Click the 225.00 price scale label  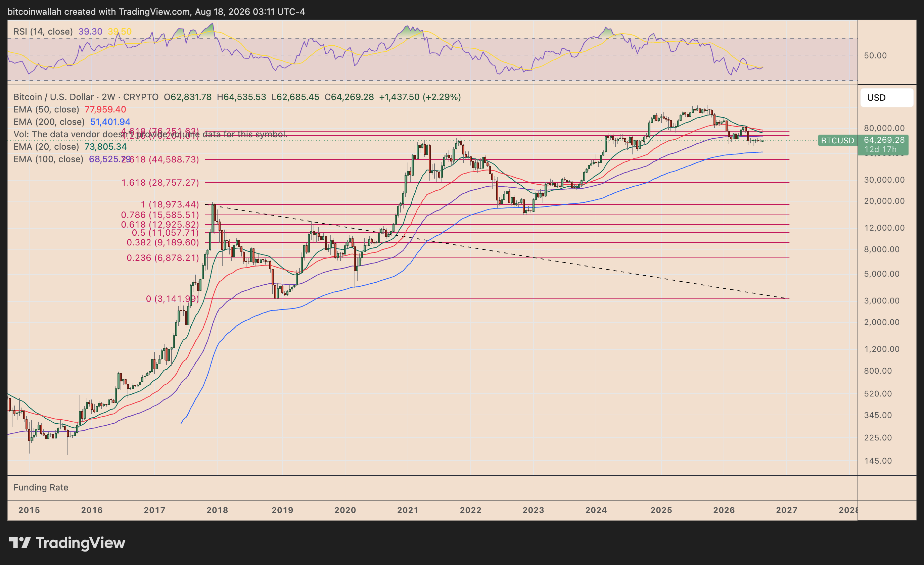[x=878, y=438]
